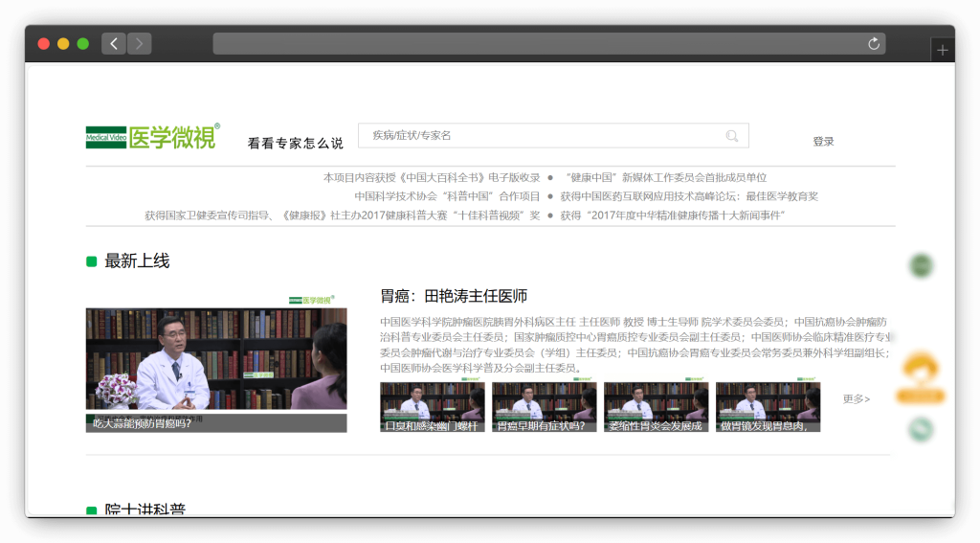Open the 做胃镜发现胃息肉 video thumbnail

768,407
